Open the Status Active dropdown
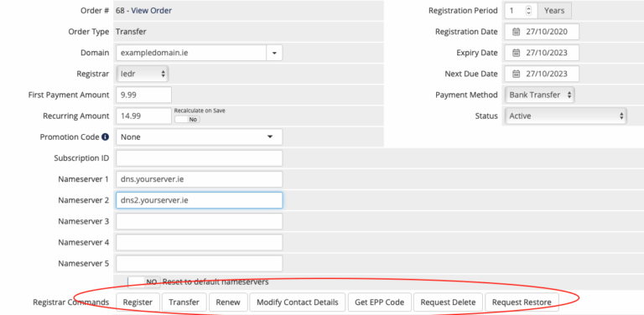Viewport: 644px width, 315px height. pos(565,116)
